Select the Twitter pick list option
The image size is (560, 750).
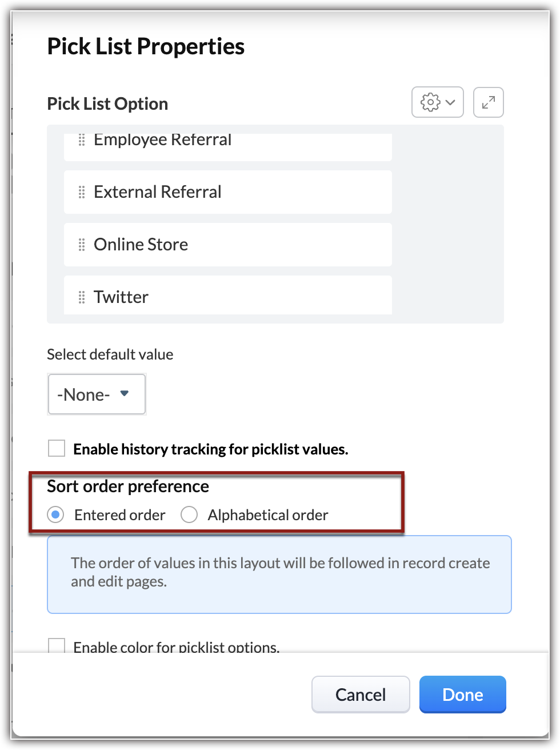pos(121,297)
